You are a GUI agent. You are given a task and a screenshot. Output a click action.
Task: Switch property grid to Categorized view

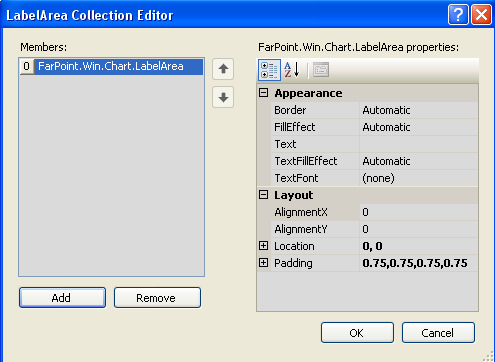[x=269, y=70]
